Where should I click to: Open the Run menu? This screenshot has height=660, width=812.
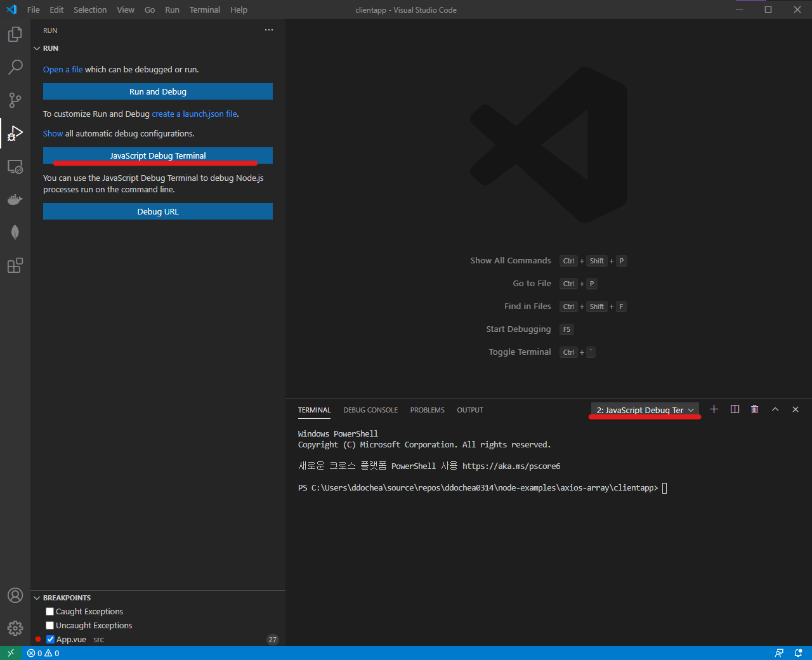click(x=172, y=10)
